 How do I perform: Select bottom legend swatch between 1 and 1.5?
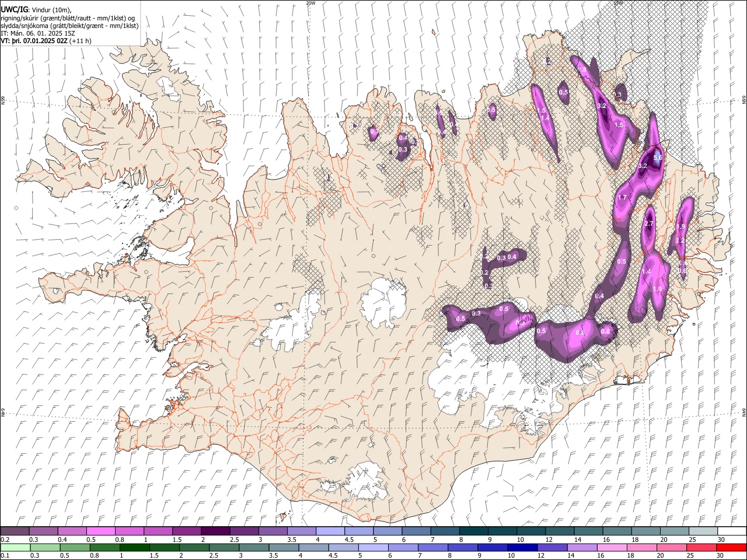[135, 547]
